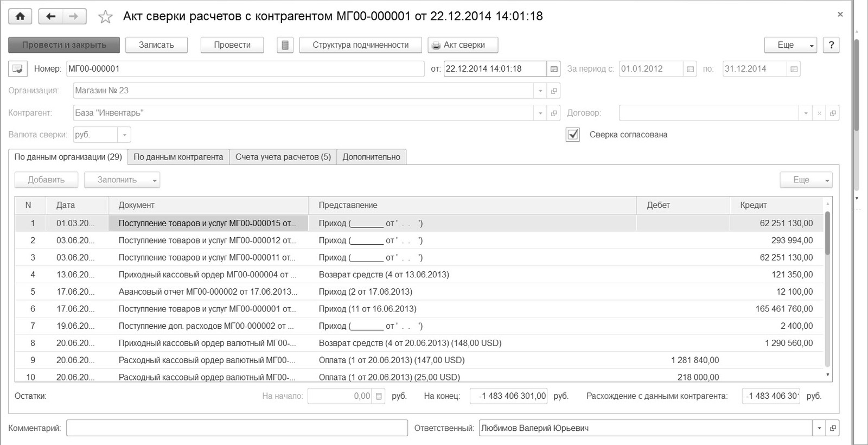868x445 pixels.
Task: Open calendar for period end date
Action: click(794, 69)
